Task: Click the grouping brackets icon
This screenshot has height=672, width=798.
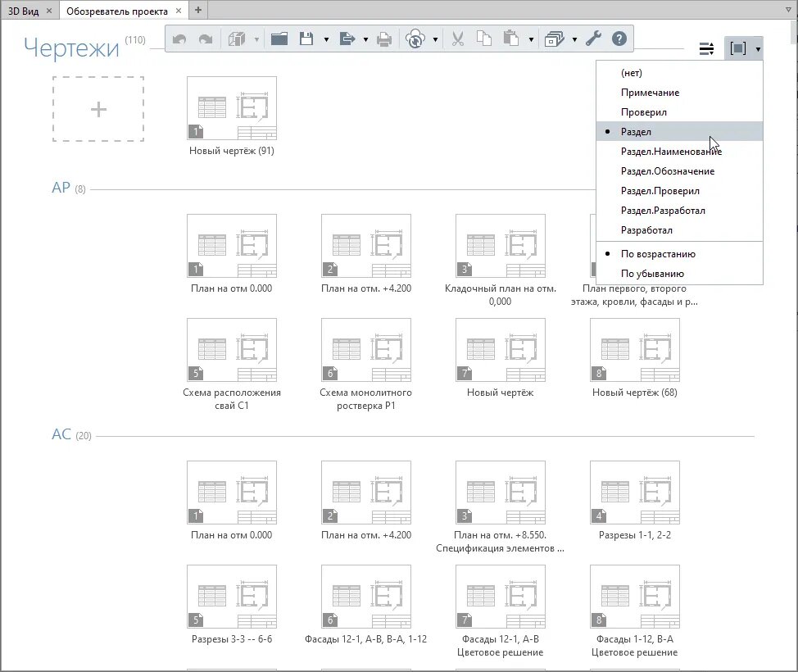Action: point(738,48)
